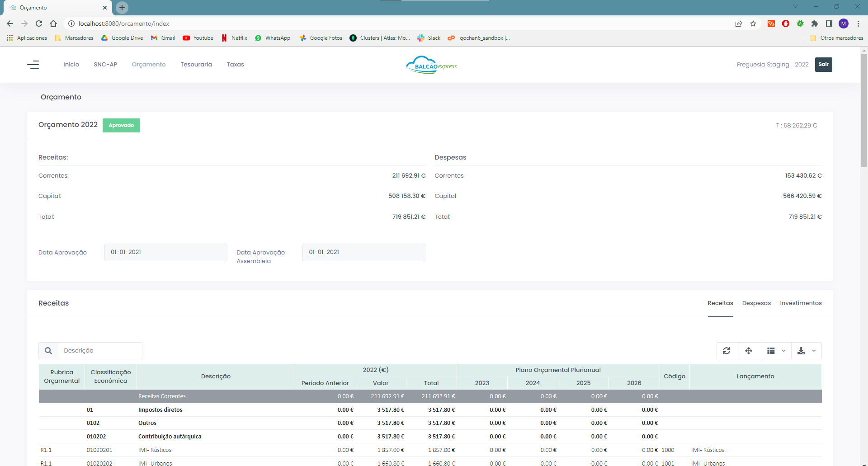This screenshot has height=466, width=868.
Task: Open the Taxas menu
Action: pos(236,65)
